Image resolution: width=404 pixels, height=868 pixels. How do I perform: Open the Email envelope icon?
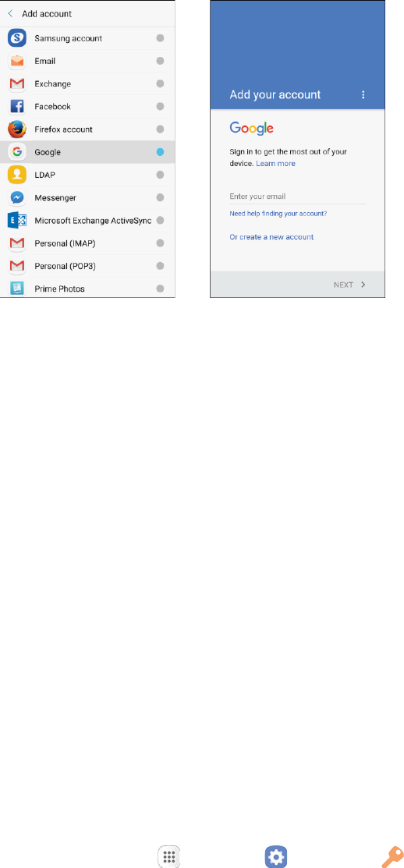pyautogui.click(x=17, y=61)
